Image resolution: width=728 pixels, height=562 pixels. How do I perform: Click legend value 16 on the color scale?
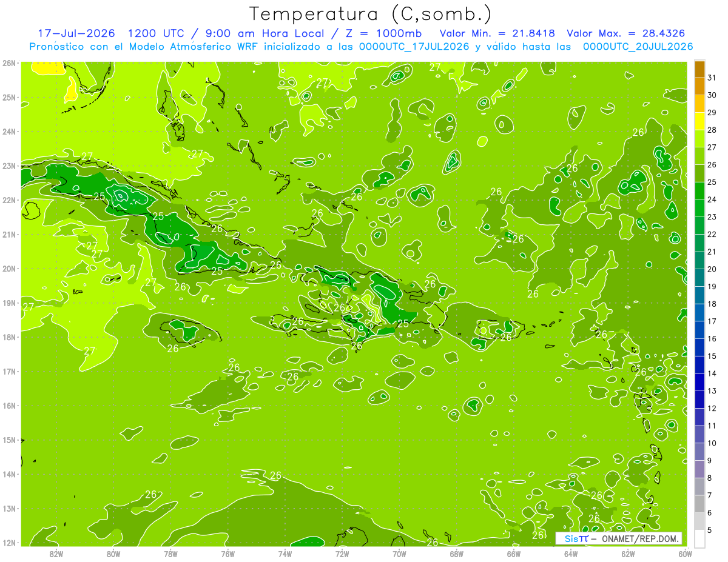pos(712,339)
